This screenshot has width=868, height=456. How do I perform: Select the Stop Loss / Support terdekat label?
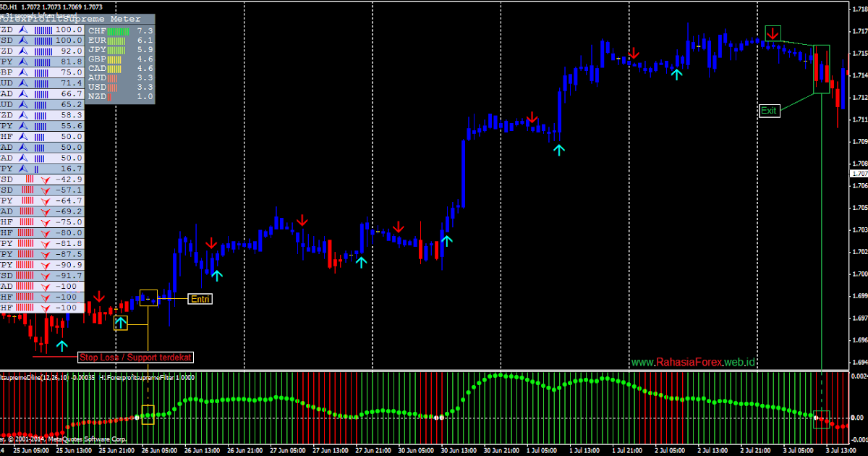pyautogui.click(x=136, y=357)
